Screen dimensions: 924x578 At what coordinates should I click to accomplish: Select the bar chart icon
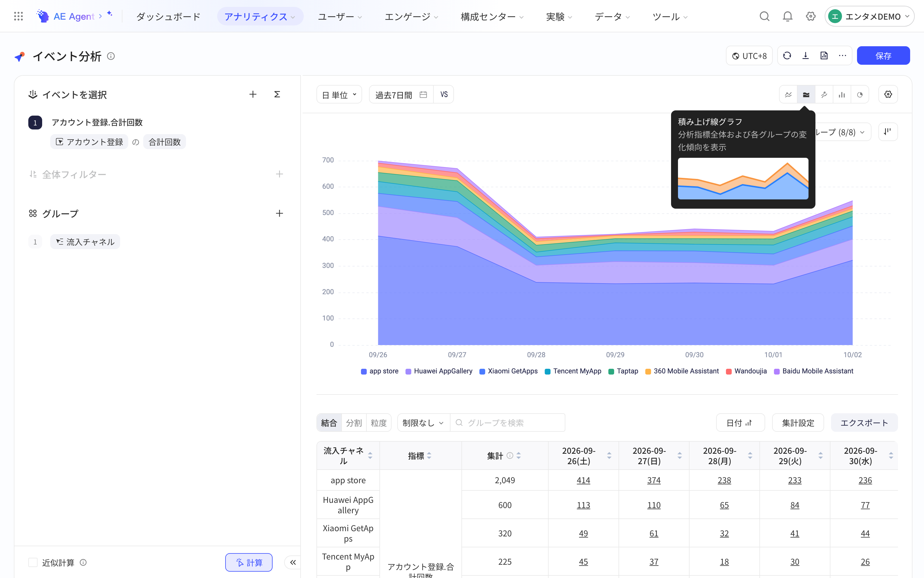pos(842,95)
